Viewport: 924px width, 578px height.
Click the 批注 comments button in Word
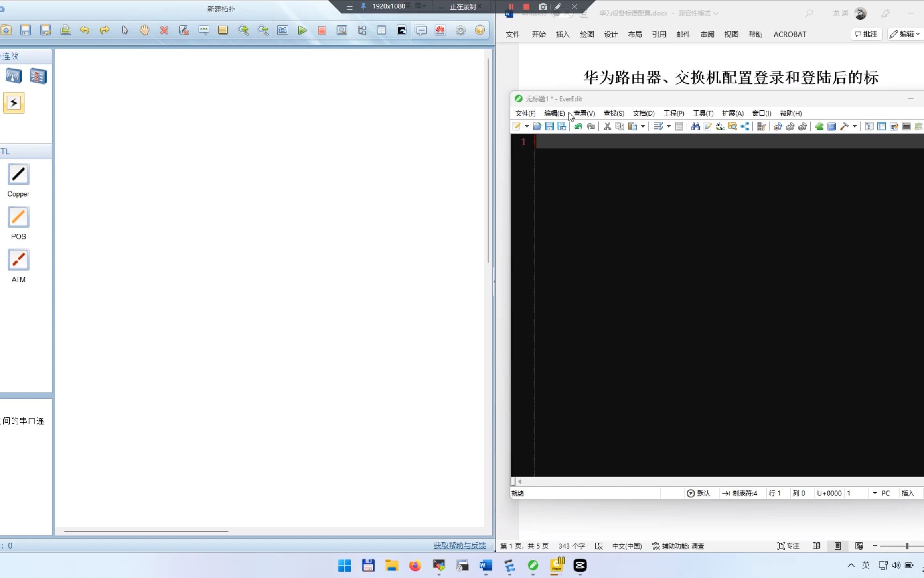866,34
